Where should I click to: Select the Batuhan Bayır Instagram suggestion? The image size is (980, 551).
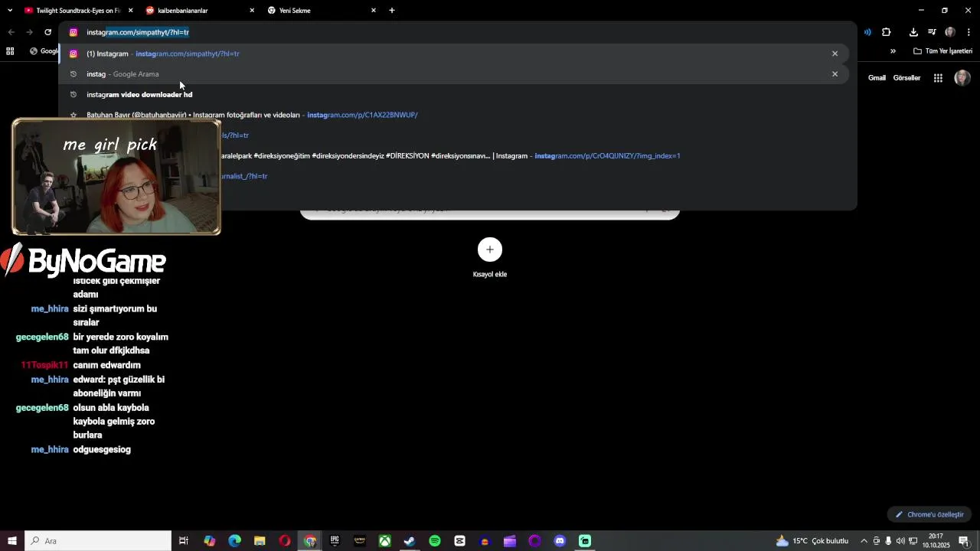[x=453, y=115]
